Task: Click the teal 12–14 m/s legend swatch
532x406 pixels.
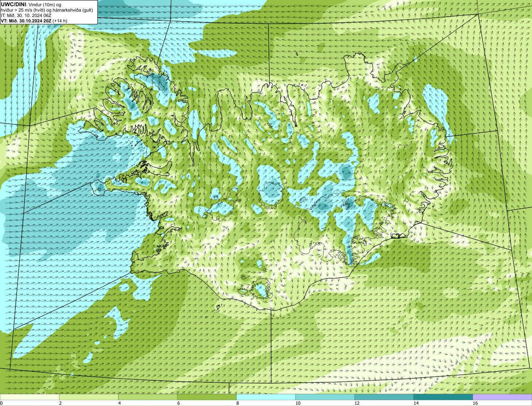Action: tap(384, 397)
